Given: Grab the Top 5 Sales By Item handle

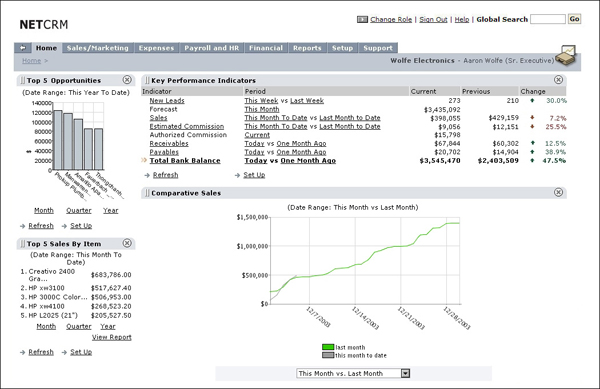Looking at the screenshot, I should tap(23, 244).
